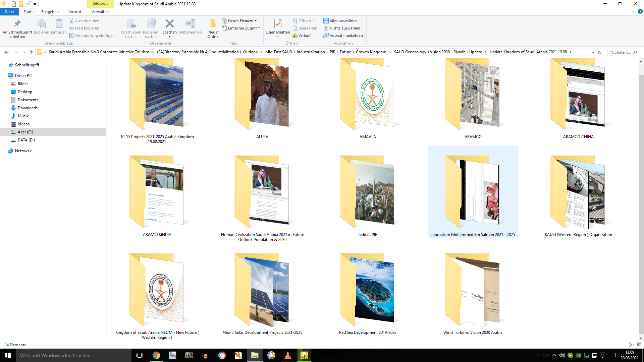Screen dimensions: 644x362
Task: Click Mid-East SAUD breadcrumb segment
Action: pyautogui.click(x=325, y=52)
